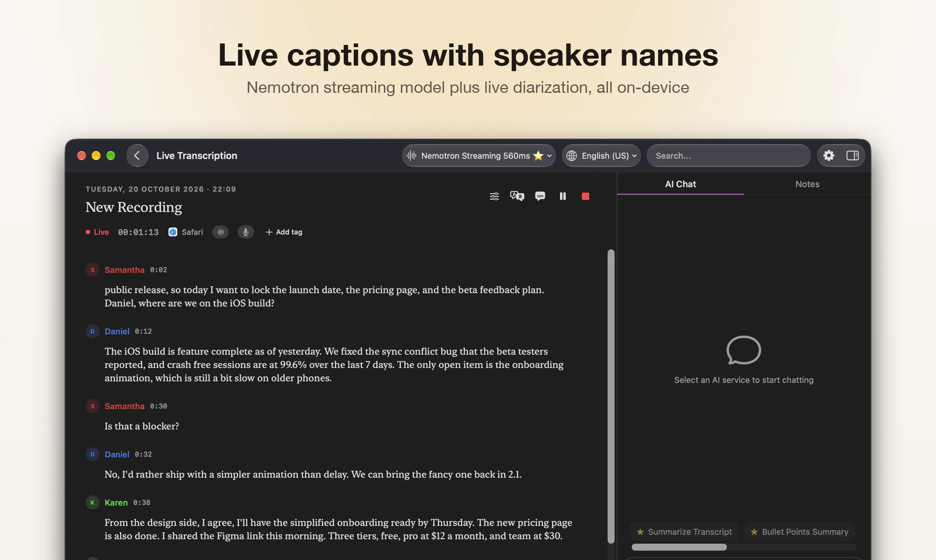
Task: Click paragraph starting "From the design side"
Action: (338, 529)
